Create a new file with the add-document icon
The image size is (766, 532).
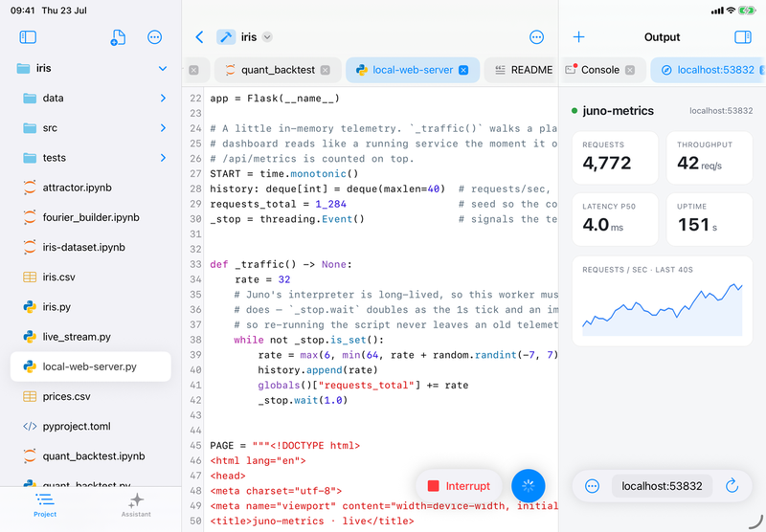tap(118, 37)
